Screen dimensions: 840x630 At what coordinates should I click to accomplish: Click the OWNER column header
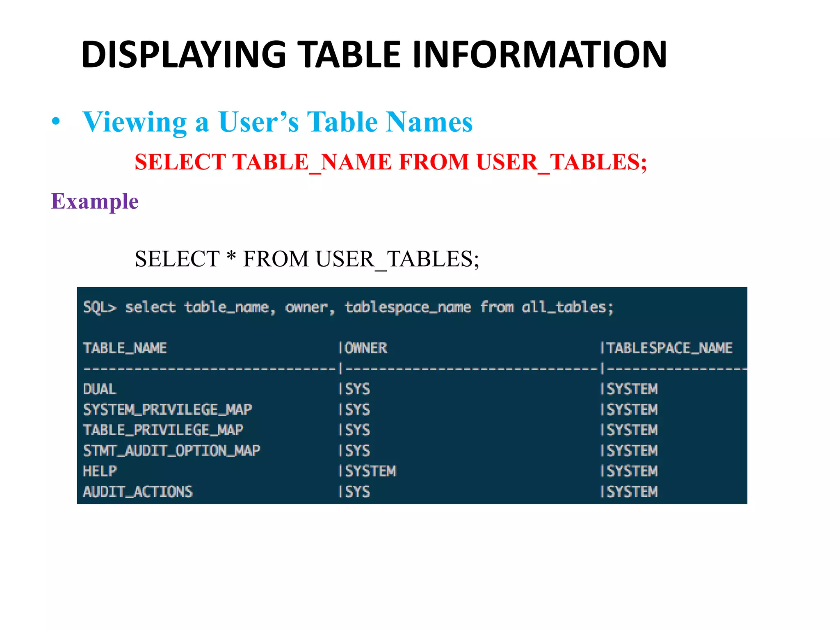[x=365, y=348]
